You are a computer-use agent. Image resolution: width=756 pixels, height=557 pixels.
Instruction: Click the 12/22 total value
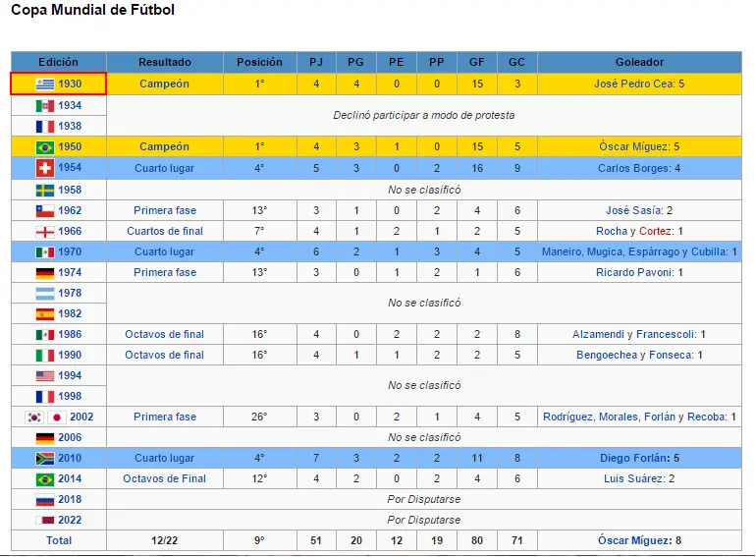164,540
